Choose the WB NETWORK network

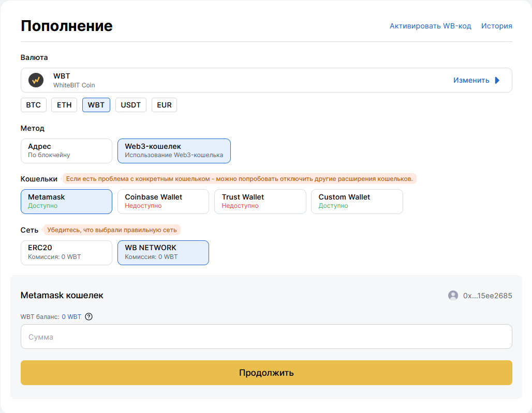click(163, 253)
